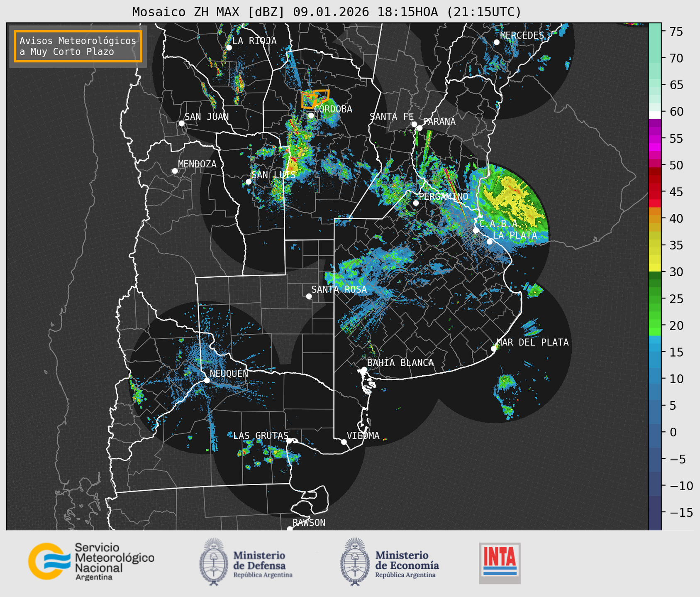Click the C.A.B.A city marker dot
The height and width of the screenshot is (597, 700).
476,230
